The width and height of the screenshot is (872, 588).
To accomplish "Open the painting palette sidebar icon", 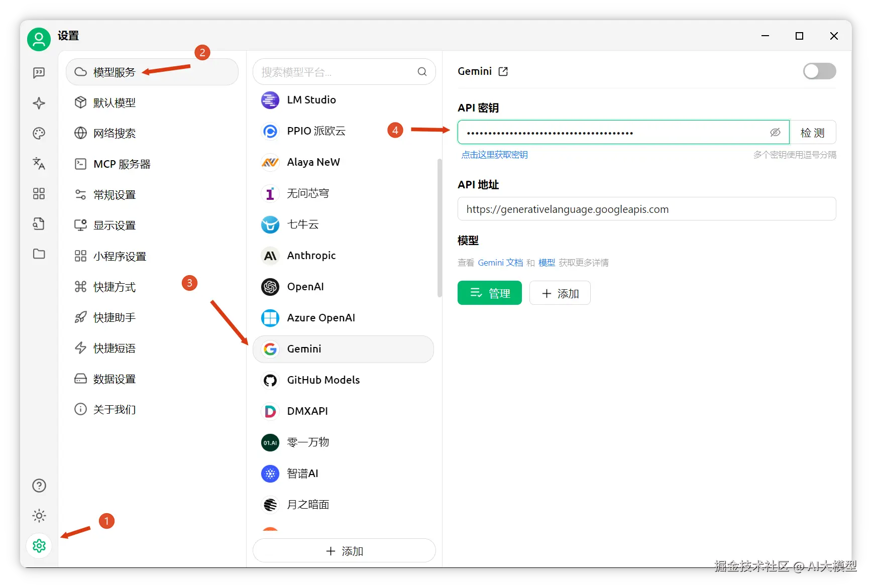I will (39, 133).
